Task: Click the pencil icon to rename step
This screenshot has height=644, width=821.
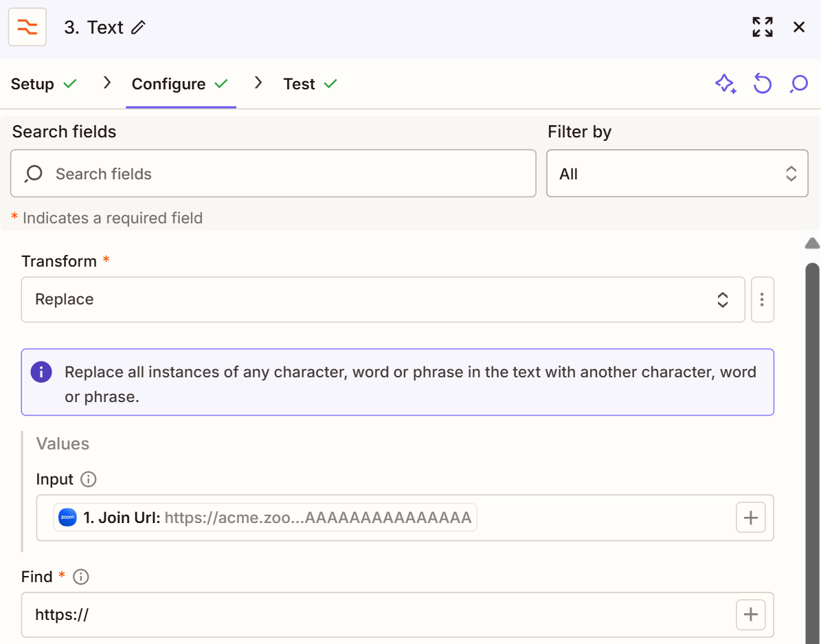Action: [139, 27]
